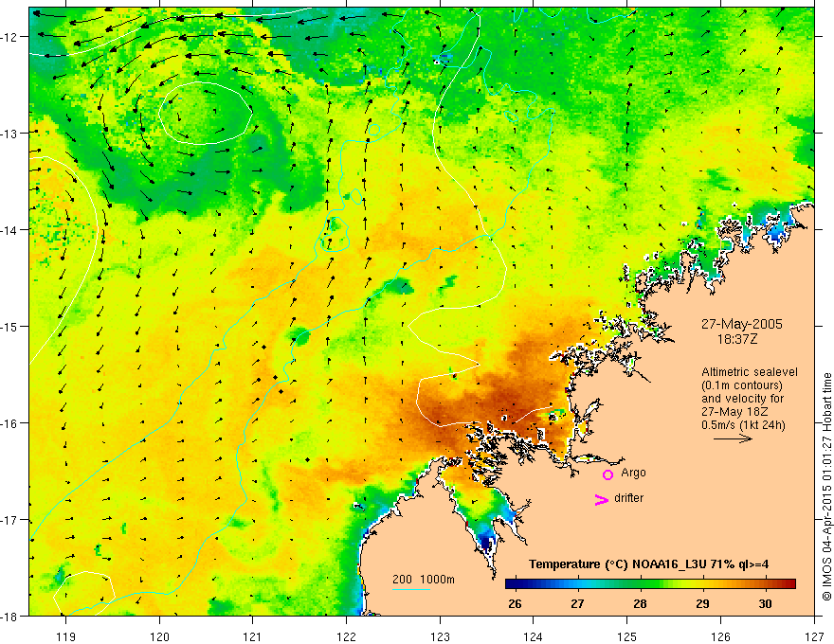Screen dimensions: 834x644
Task: Click the Temperature NOAA16_L3U colorbar title
Action: [x=648, y=563]
